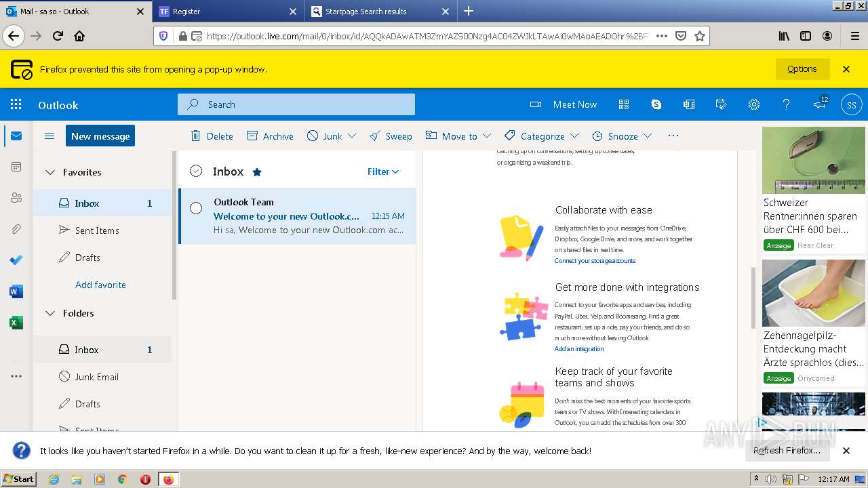Screen dimensions: 868x488
Task: Open SS account profile avatar
Action: click(x=852, y=104)
